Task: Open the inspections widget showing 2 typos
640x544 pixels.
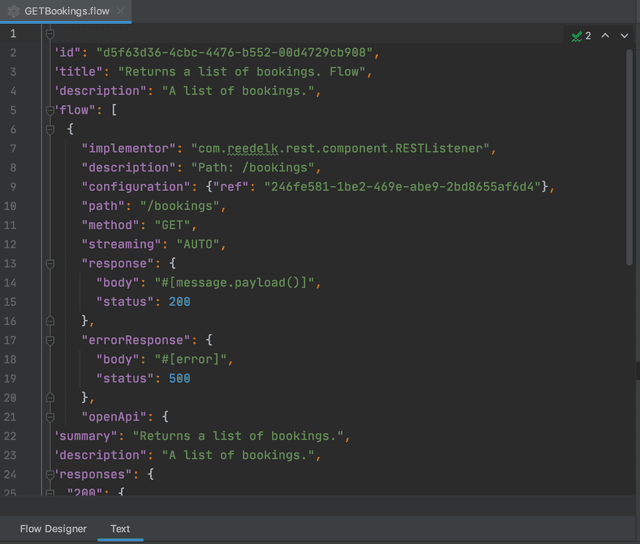Action: (581, 35)
